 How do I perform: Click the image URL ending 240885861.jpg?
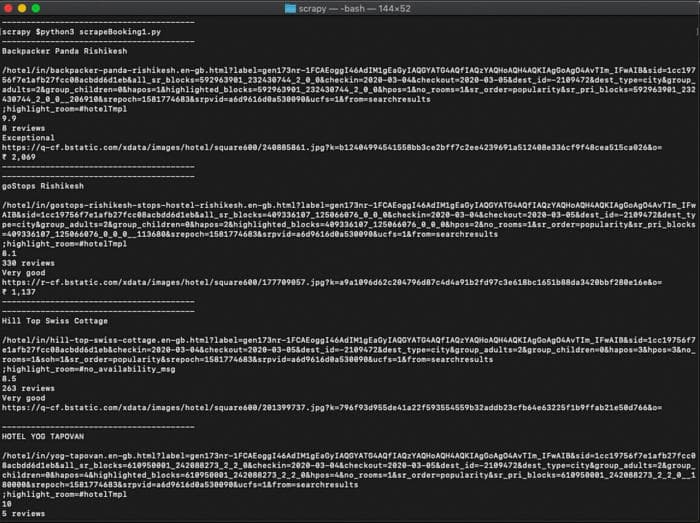coord(332,147)
